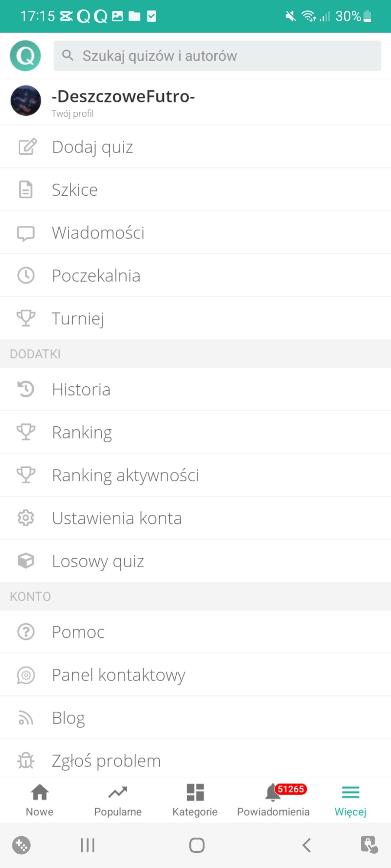
Task: Open the Ranking list
Action: [x=82, y=432]
